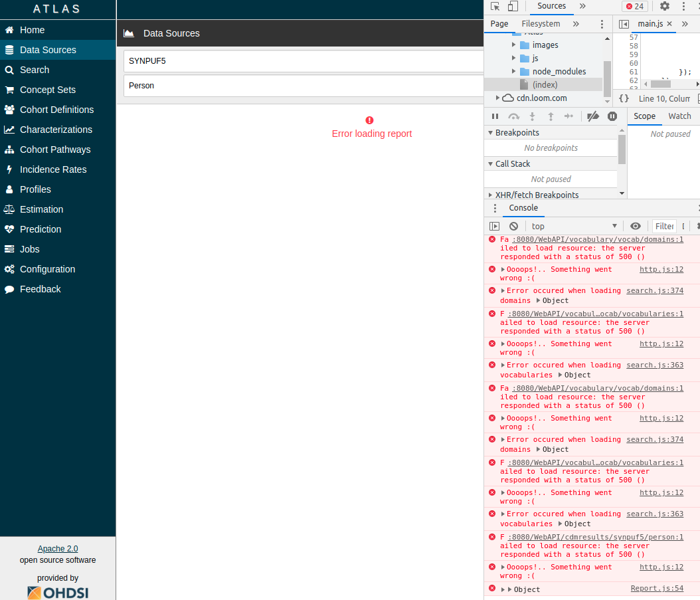Viewport: 700px width, 600px height.
Task: Open the Apache 2.0 license link
Action: pos(57,548)
